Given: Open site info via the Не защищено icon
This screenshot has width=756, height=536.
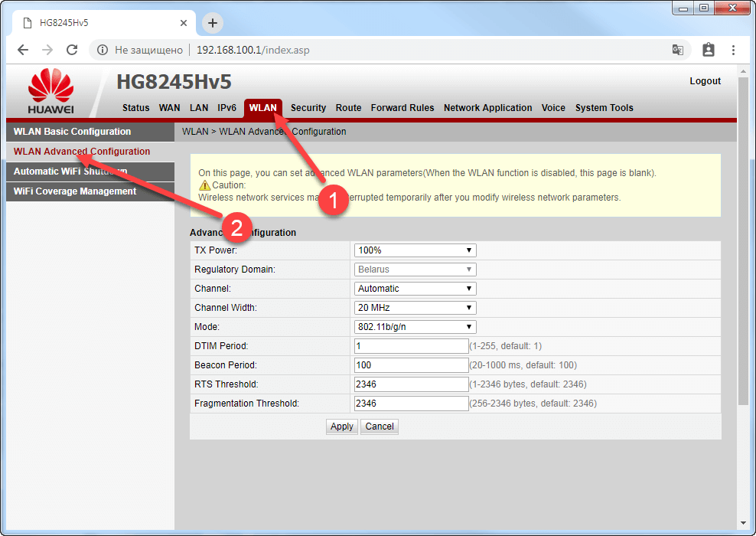Looking at the screenshot, I should [x=103, y=49].
